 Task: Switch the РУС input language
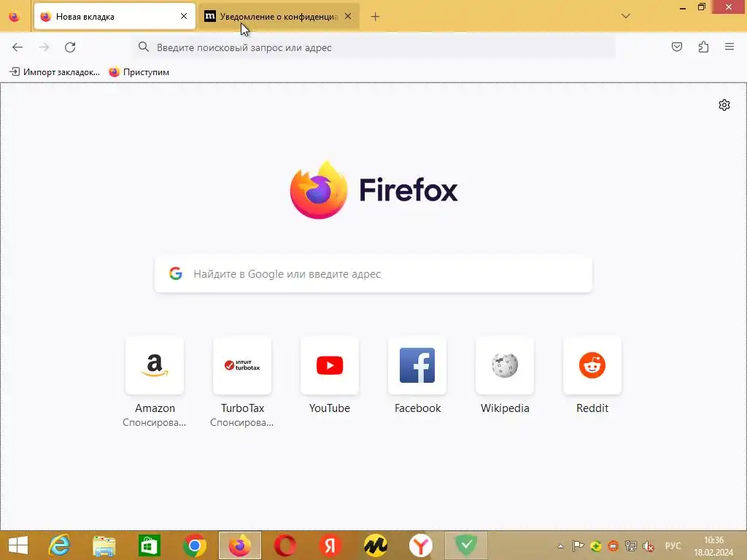(x=673, y=546)
